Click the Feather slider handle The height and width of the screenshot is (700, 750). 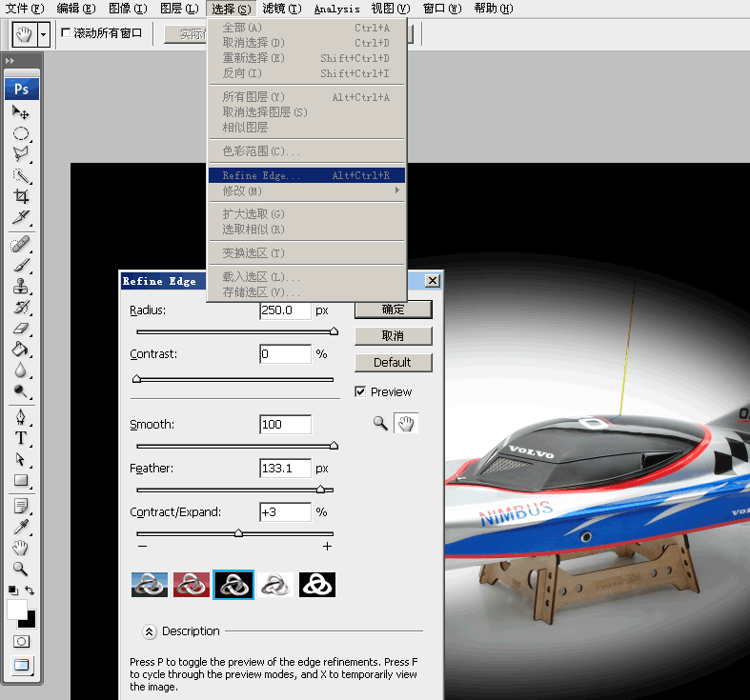[320, 490]
